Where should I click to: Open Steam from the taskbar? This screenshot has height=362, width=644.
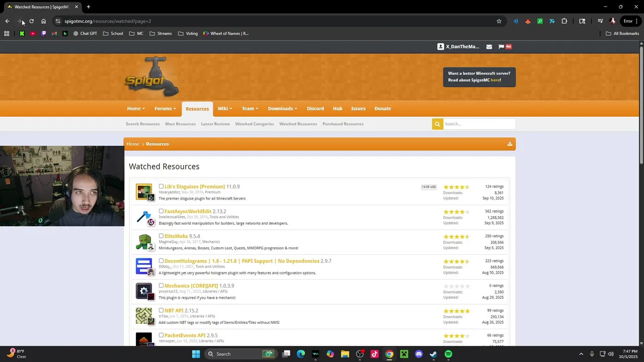[433, 354]
